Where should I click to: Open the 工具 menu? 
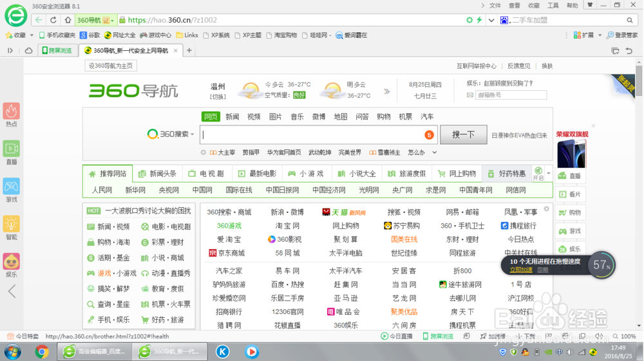(553, 5)
